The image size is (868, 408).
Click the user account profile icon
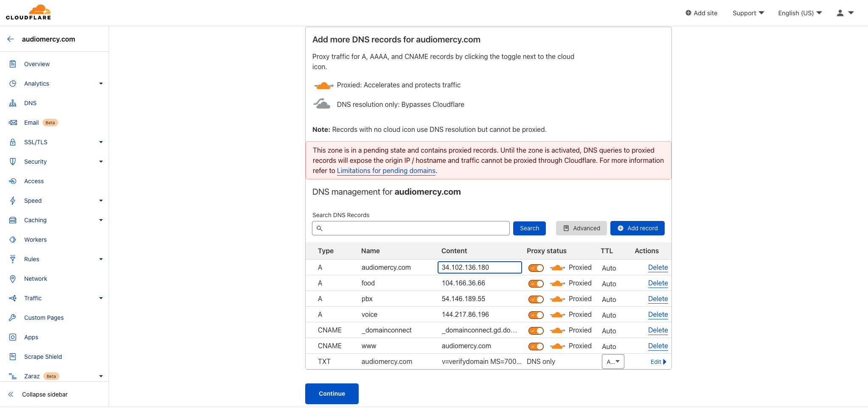pos(840,13)
